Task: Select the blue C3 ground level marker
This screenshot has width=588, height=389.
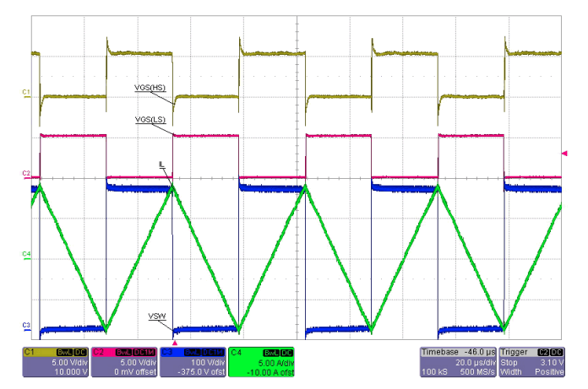Action: 26,327
